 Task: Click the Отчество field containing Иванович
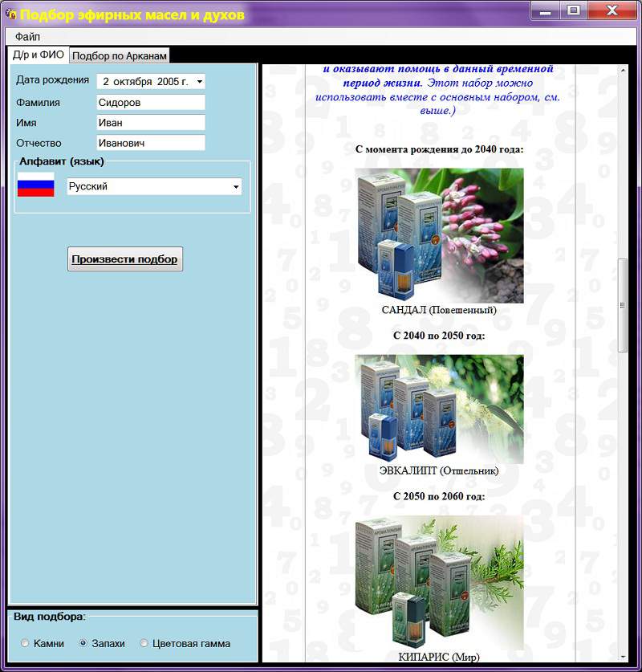click(151, 143)
